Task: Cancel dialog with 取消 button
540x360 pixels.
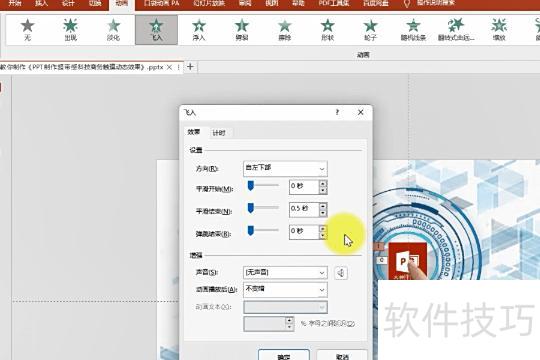Action: point(342,355)
